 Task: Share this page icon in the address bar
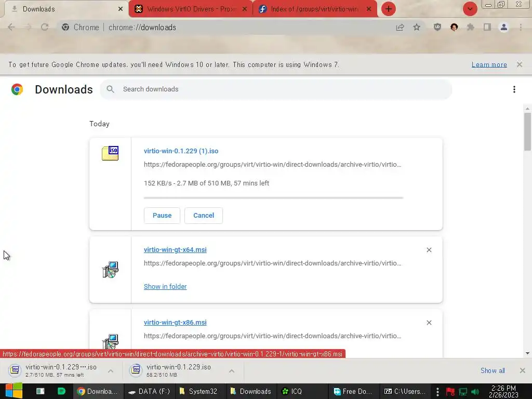click(x=400, y=27)
